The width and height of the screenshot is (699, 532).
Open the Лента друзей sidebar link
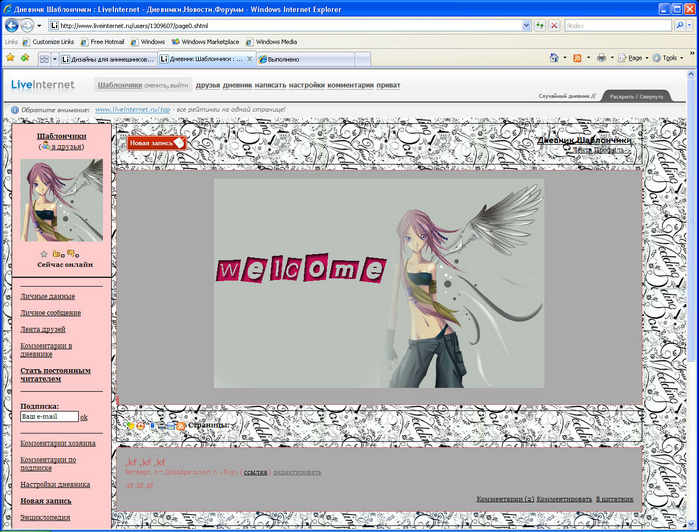(43, 329)
